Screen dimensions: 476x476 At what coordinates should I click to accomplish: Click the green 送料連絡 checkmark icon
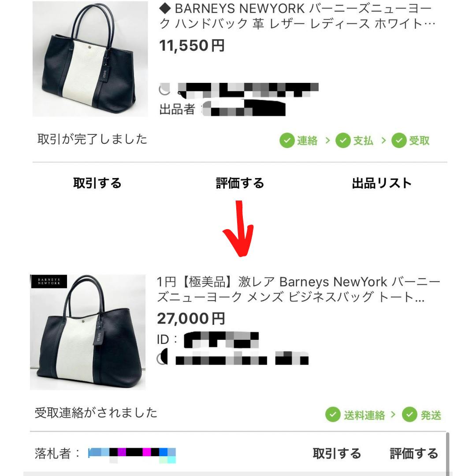point(333,414)
